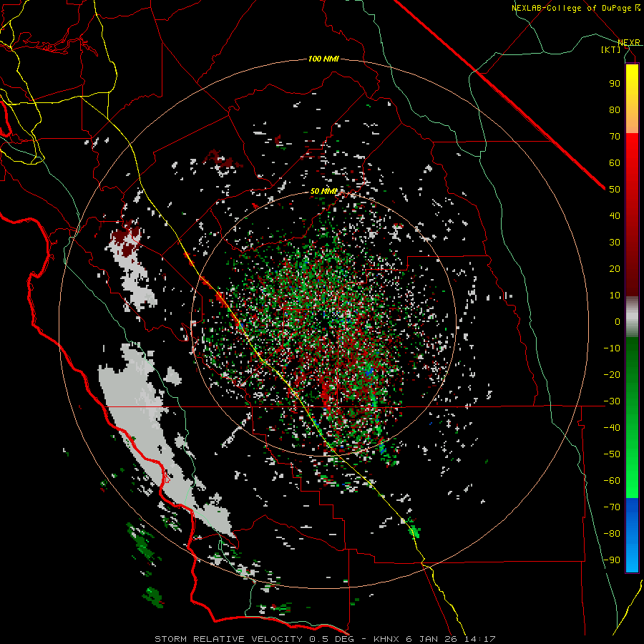644x644 pixels.
Task: Click the -70 value on the velocity scale
Action: click(x=612, y=507)
